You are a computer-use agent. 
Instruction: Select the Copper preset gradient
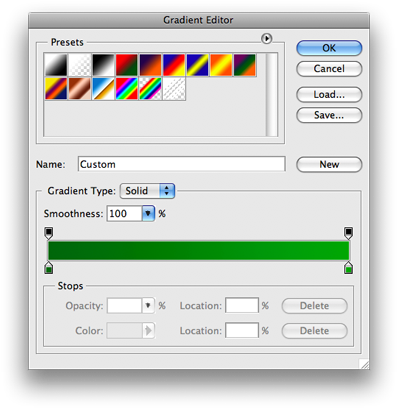79,89
